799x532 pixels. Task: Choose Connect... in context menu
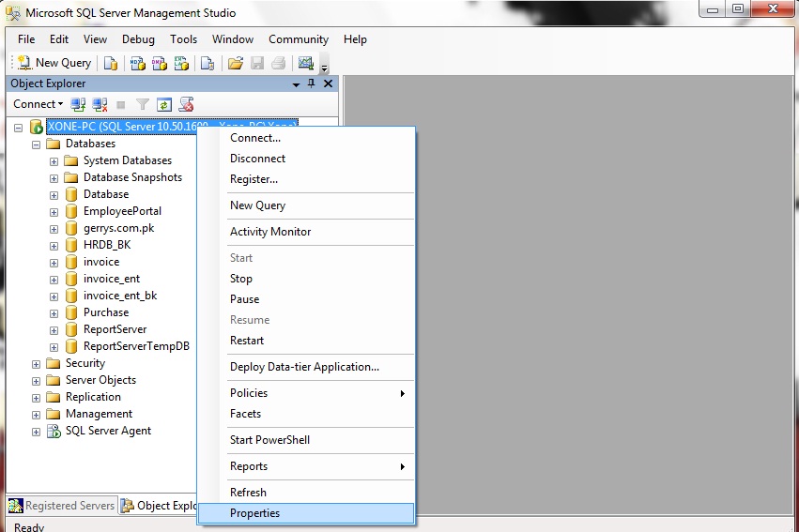[306, 138]
